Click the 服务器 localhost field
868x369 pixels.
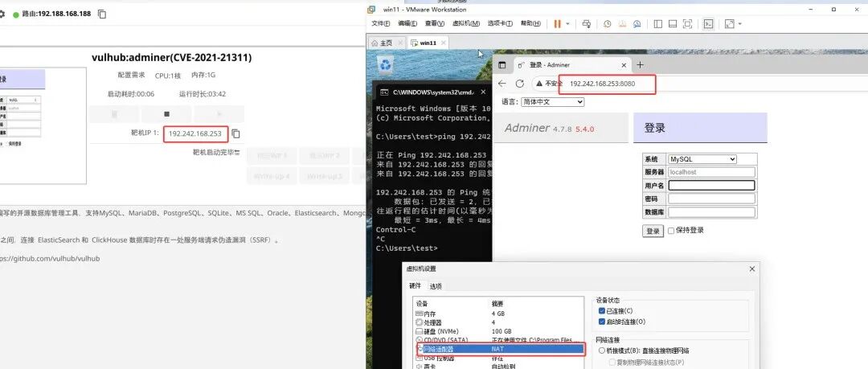[x=711, y=172]
